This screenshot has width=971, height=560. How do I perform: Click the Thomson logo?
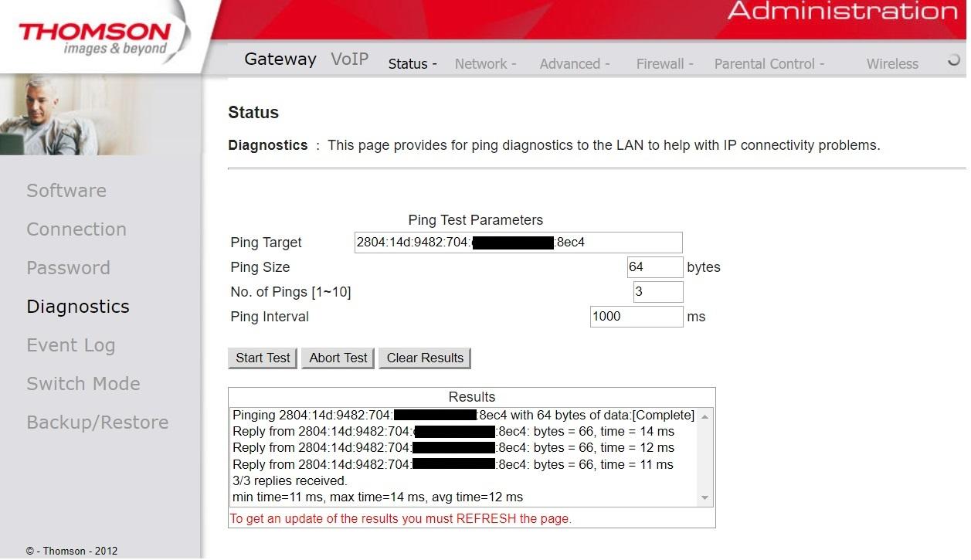(94, 37)
